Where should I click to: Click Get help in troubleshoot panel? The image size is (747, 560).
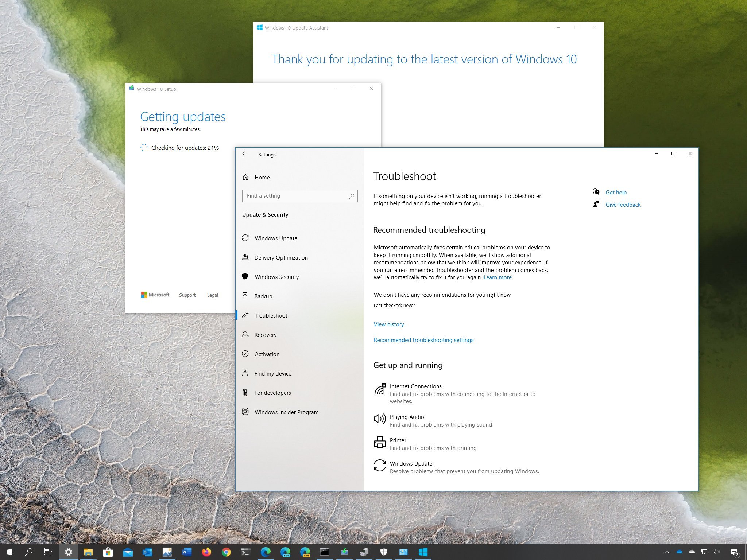click(x=616, y=192)
